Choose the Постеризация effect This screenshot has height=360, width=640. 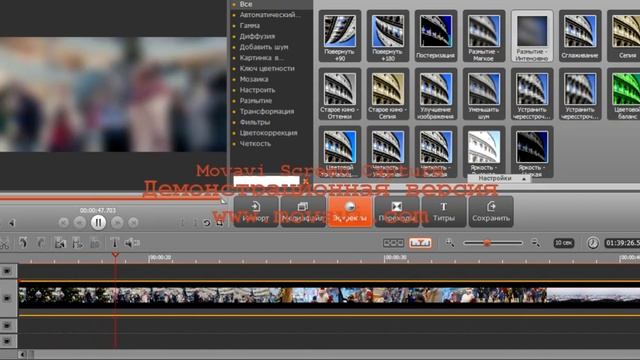[x=436, y=36]
